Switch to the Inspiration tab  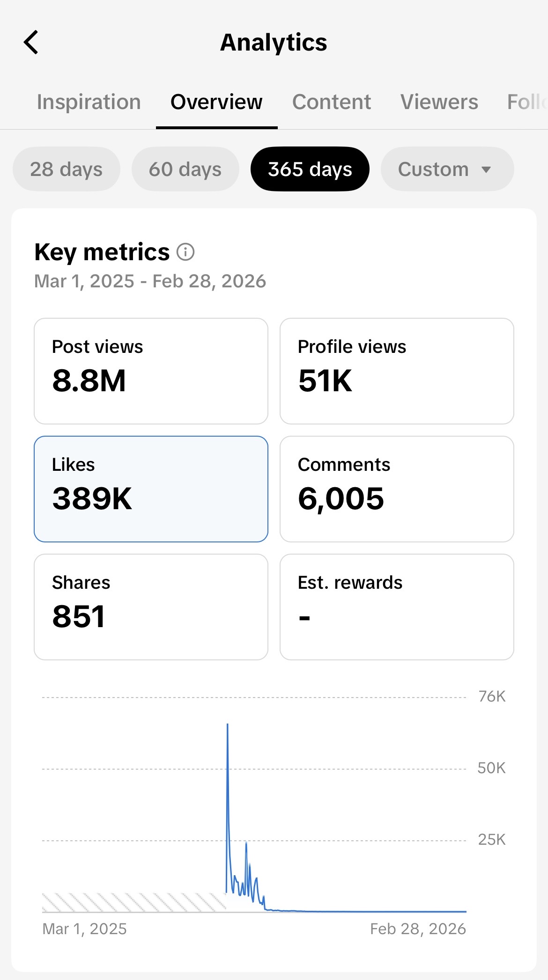89,102
